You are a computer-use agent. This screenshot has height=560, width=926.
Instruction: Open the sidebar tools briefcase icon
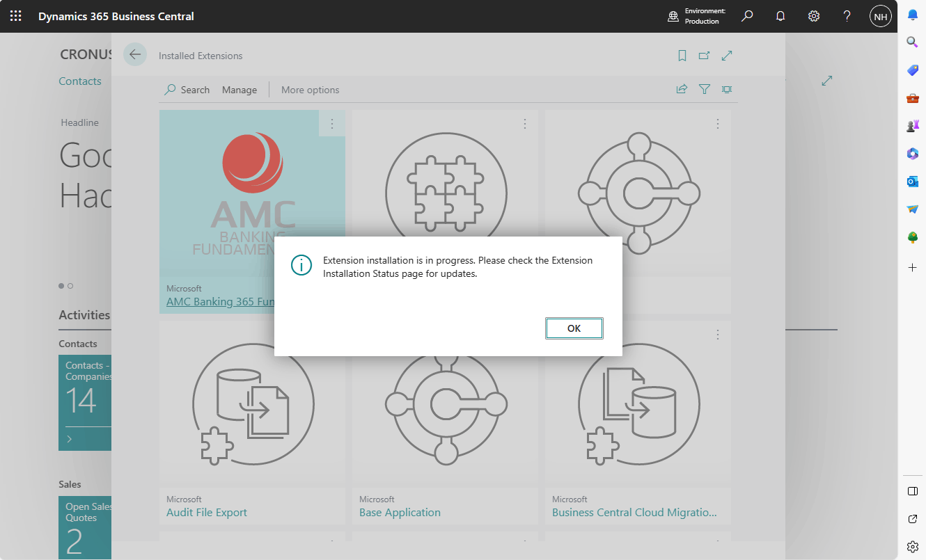(x=912, y=98)
